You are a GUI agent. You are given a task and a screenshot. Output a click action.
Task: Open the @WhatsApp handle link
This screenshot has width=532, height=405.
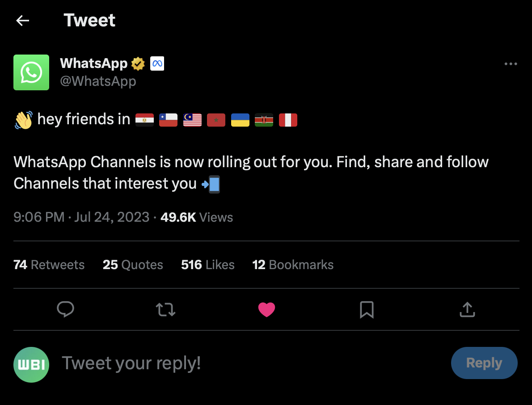[x=98, y=81]
